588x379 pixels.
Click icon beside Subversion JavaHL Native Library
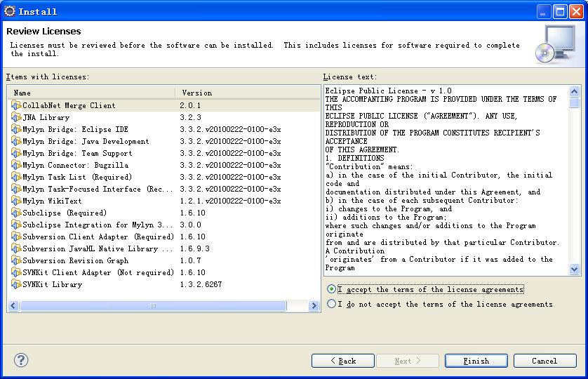[x=15, y=248]
